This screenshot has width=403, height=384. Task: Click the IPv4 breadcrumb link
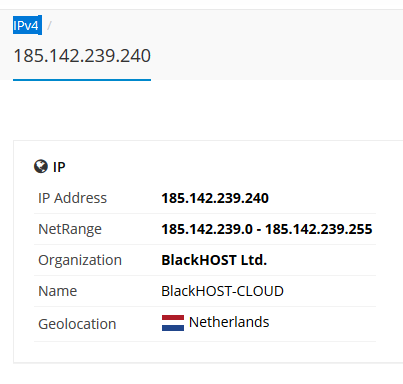tap(27, 25)
